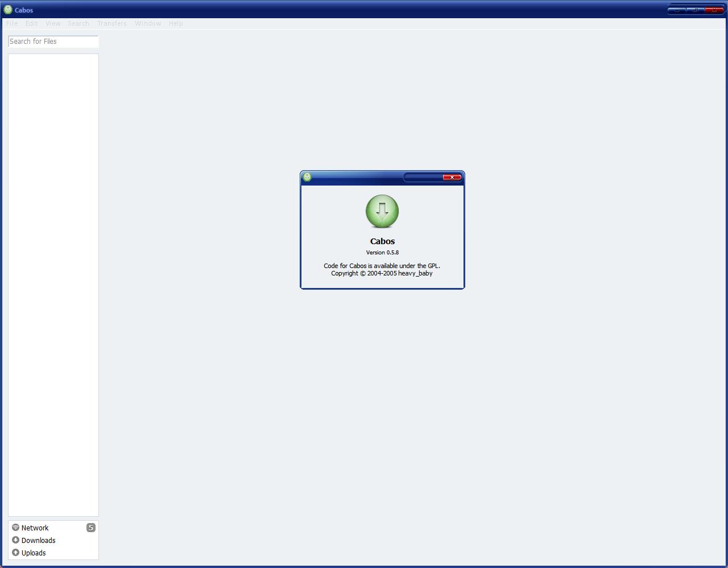Select the Network icon in the sidebar
Screen dimensions: 728x568
pos(15,528)
